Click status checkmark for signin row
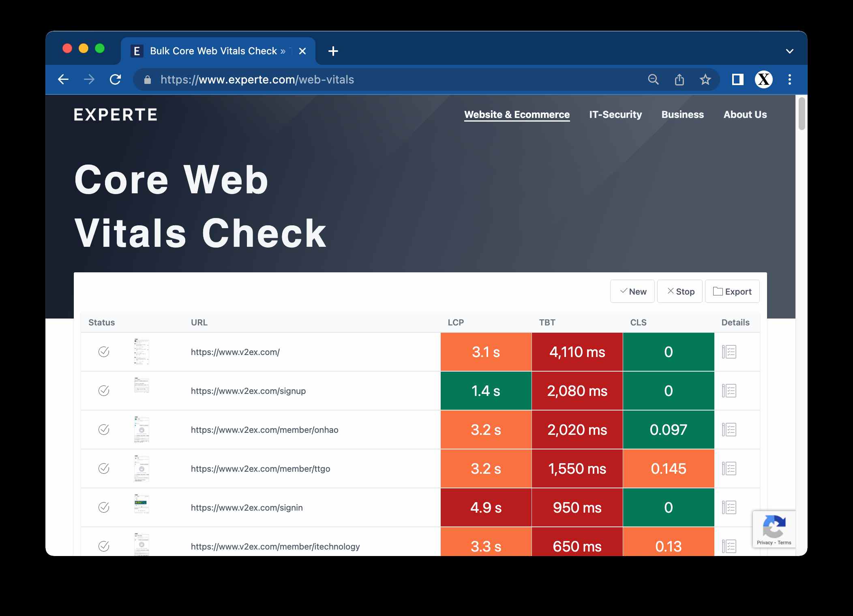Viewport: 853px width, 616px height. click(104, 507)
